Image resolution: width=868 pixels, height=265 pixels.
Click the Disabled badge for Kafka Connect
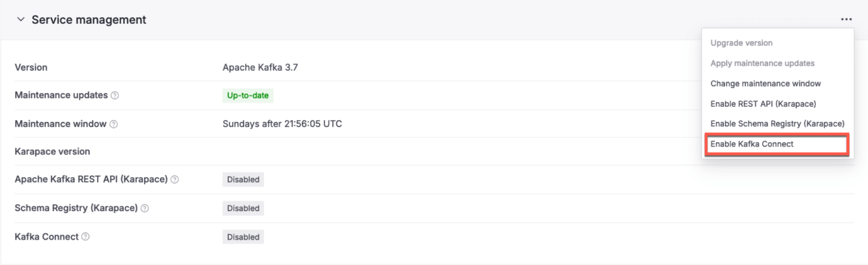coord(243,237)
